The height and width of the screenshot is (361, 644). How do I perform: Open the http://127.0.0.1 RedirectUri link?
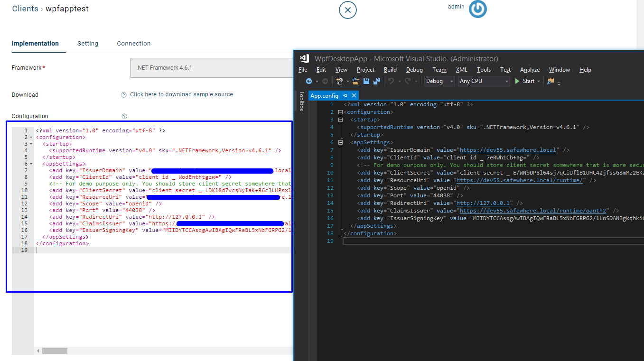pos(483,203)
